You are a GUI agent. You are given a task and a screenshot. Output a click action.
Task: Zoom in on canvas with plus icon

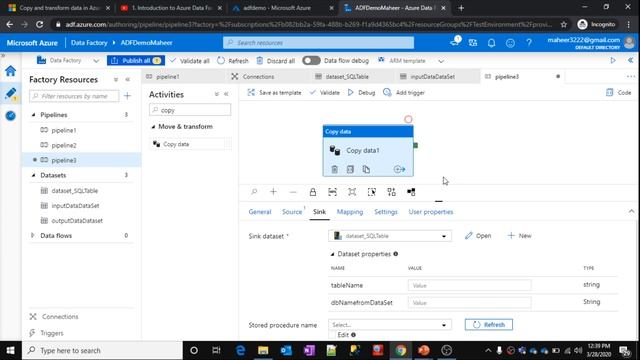(x=273, y=192)
